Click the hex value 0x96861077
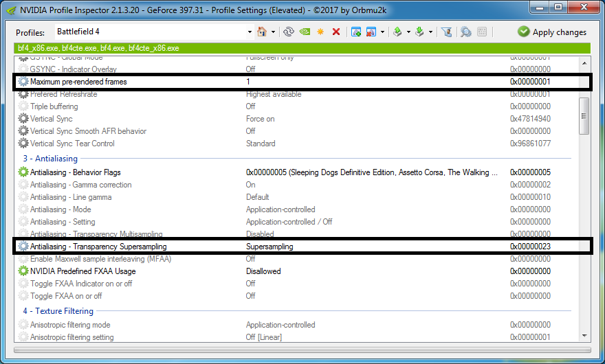Image resolution: width=605 pixels, height=364 pixels. point(530,144)
